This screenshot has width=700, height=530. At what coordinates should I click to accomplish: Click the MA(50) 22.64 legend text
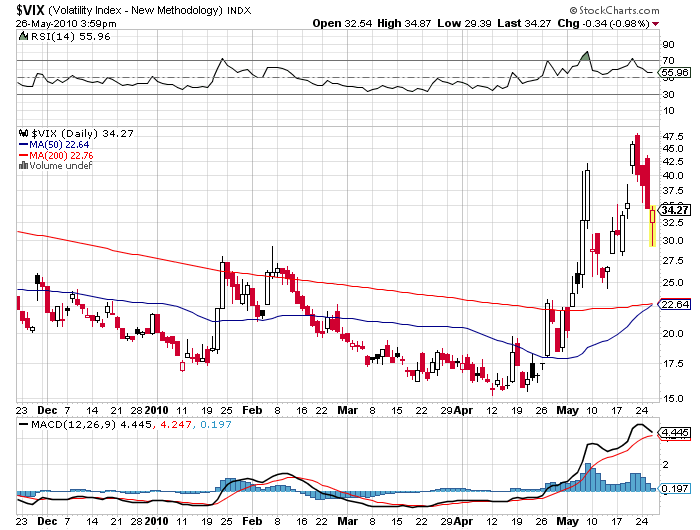(x=59, y=145)
